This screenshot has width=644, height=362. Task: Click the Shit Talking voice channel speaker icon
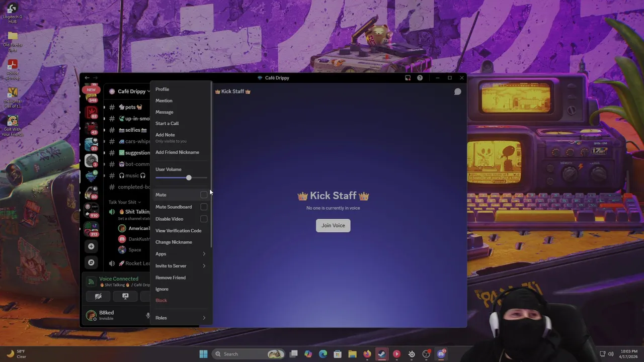112,212
